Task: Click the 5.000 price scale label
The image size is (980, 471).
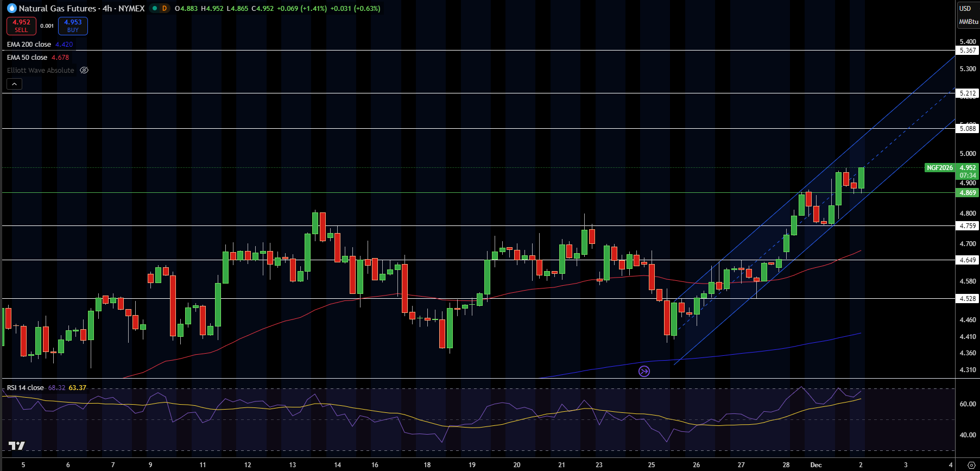Action: coord(968,154)
